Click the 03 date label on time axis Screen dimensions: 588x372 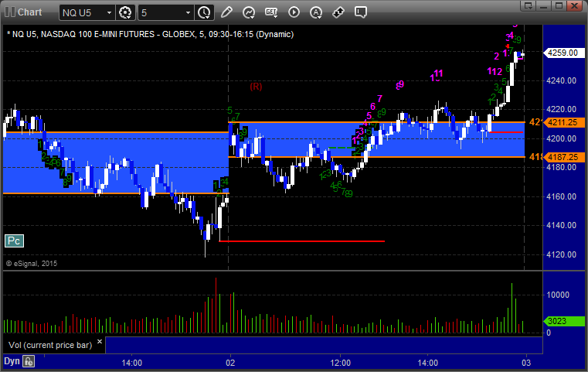click(x=526, y=363)
